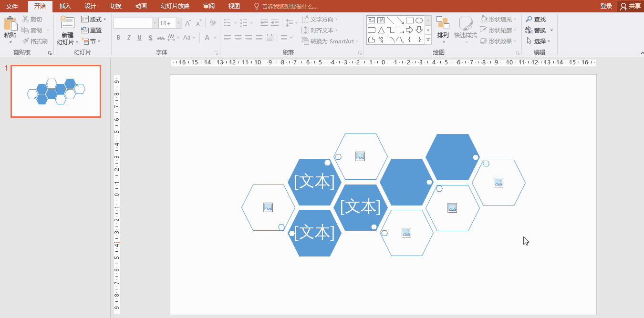This screenshot has width=644, height=318.
Task: Switch to the 插入 insert tab
Action: pos(65,6)
